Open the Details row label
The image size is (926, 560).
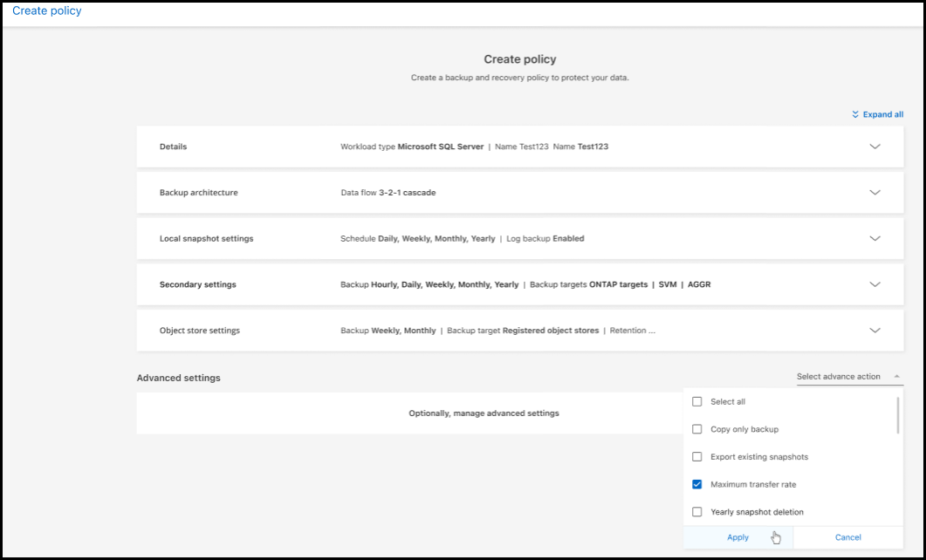173,147
